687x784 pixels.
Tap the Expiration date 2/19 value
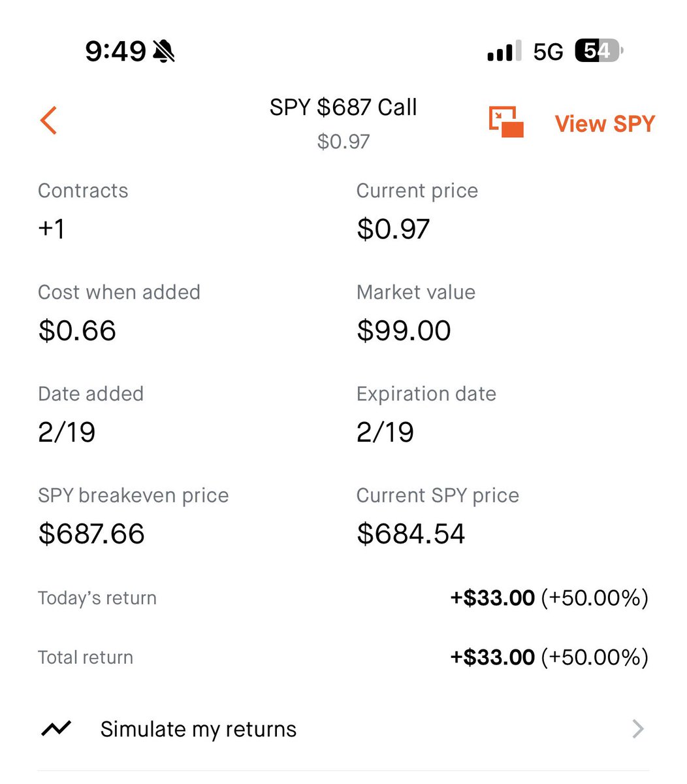tap(385, 433)
